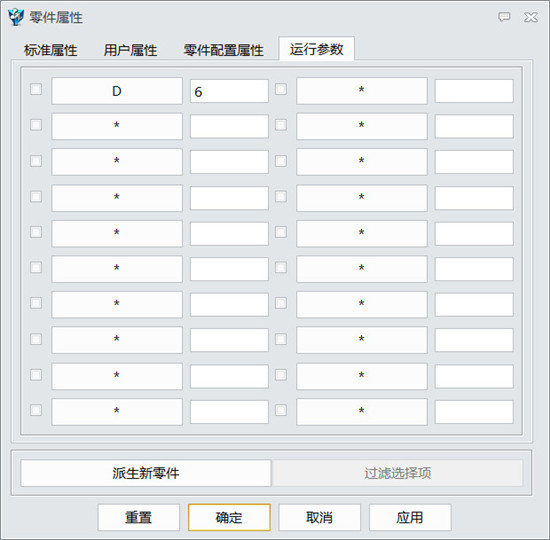Enable the checkbox next to parameter D
Screen dimensions: 550x540
coord(36,89)
